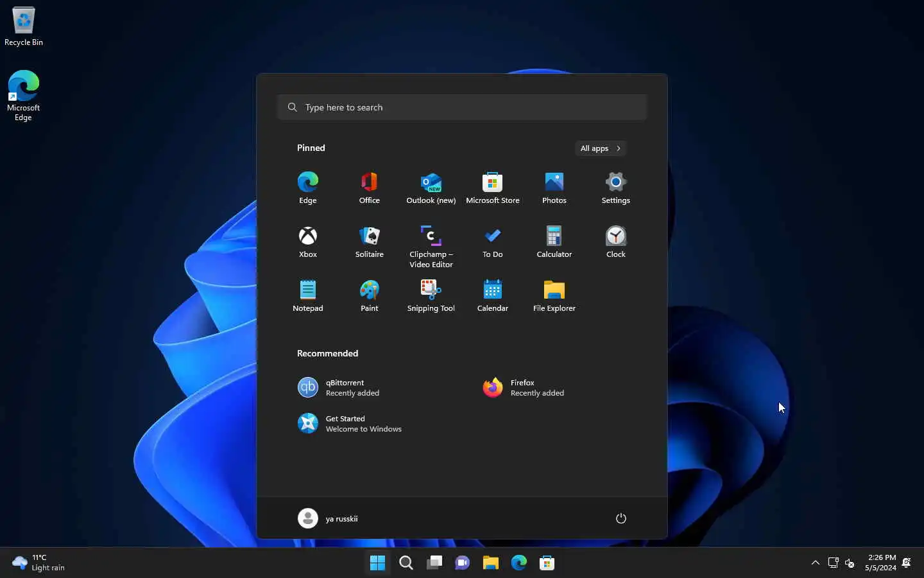Screen dimensions: 924x578
Task: Launch Photos app
Action: tap(554, 188)
